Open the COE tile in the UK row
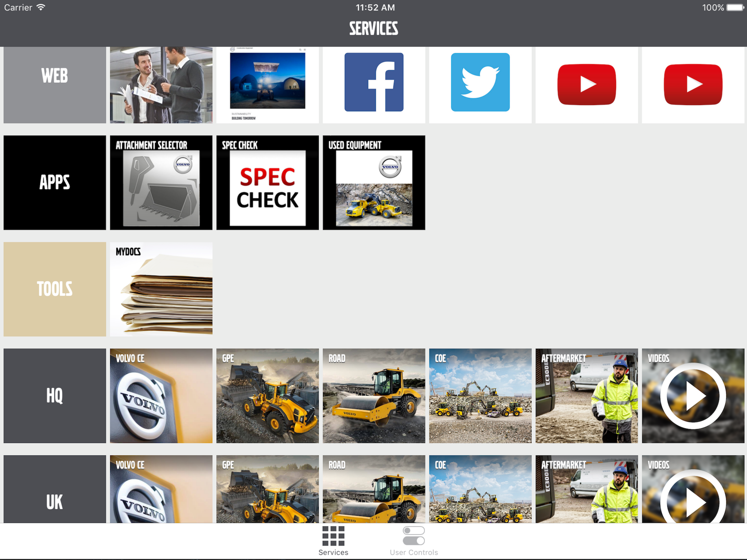The image size is (747, 560). click(x=480, y=489)
